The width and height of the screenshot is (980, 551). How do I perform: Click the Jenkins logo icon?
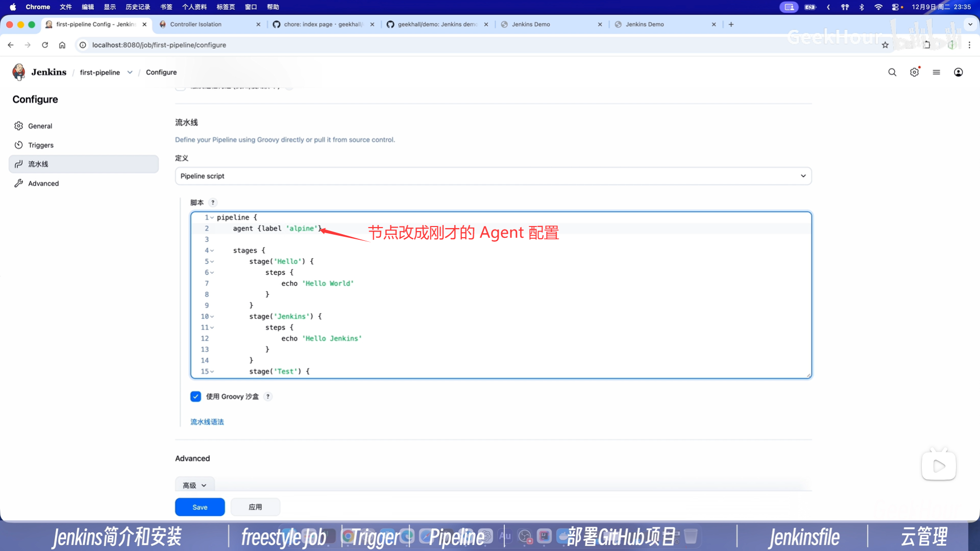coord(19,72)
